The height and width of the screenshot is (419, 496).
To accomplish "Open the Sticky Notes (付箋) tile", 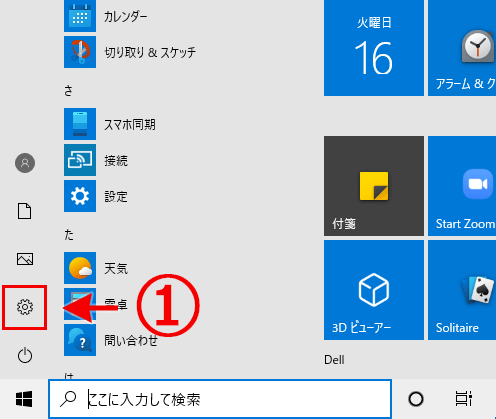I will tap(374, 186).
